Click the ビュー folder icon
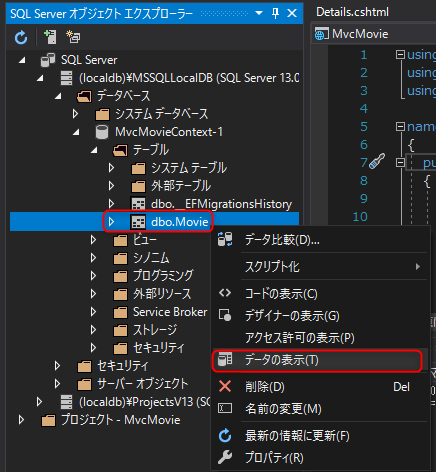Viewport: 436px width, 472px height. pyautogui.click(x=120, y=240)
